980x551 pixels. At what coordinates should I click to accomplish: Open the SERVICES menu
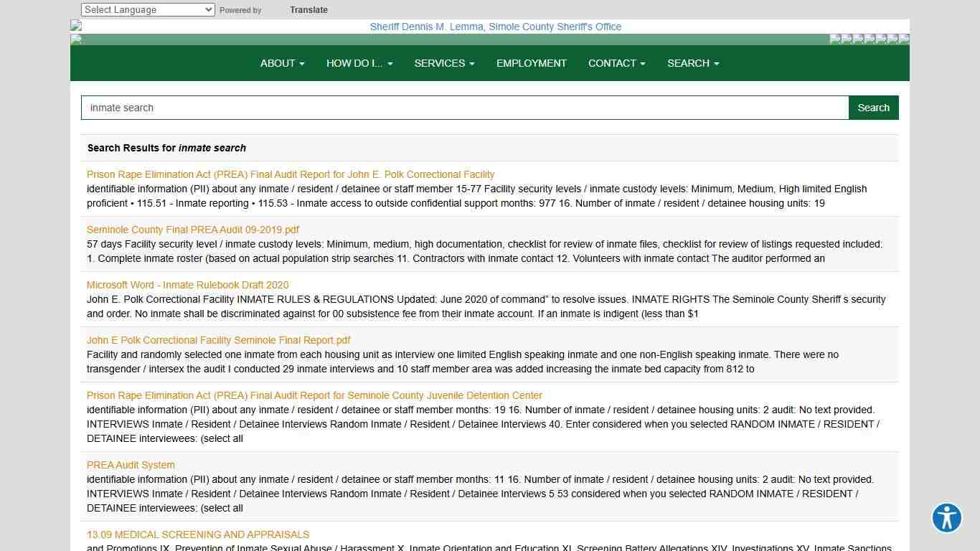pyautogui.click(x=444, y=63)
